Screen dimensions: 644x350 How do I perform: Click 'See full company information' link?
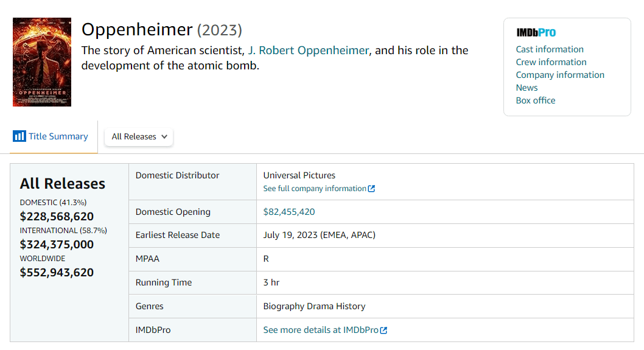coord(315,189)
